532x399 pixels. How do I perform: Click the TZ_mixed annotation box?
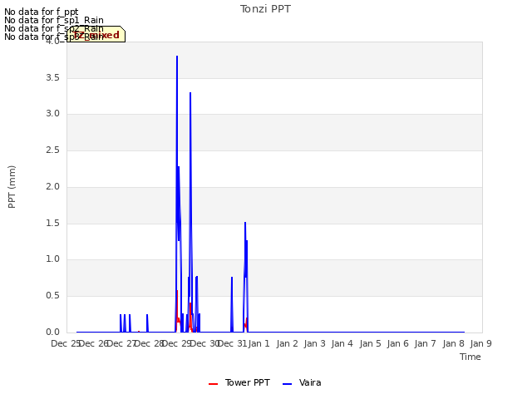pos(96,34)
